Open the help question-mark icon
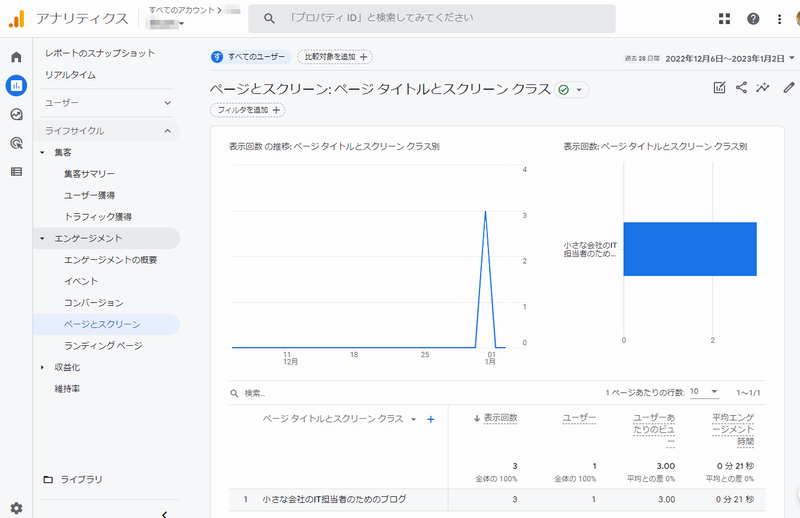Screen dimensions: 800x518 click(753, 19)
